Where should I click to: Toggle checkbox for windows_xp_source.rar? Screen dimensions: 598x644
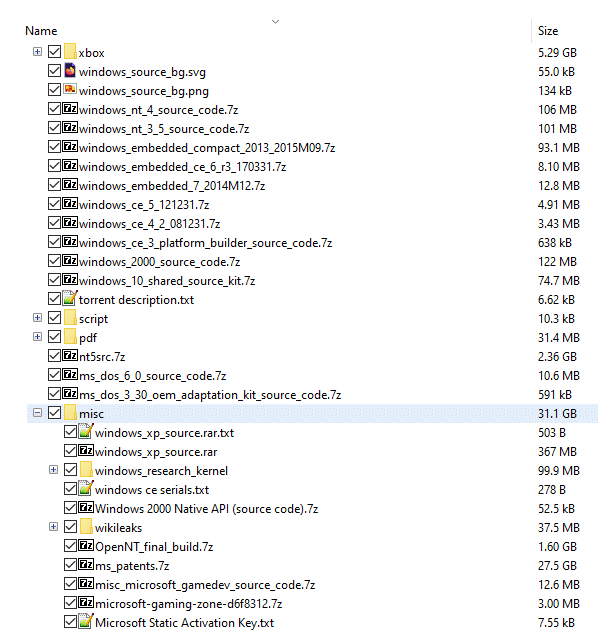pyautogui.click(x=70, y=451)
